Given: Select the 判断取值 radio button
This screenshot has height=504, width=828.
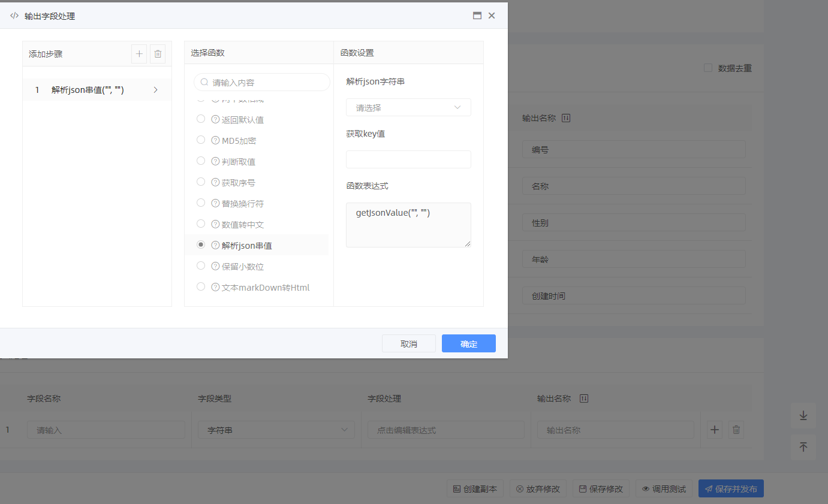Looking at the screenshot, I should (201, 161).
